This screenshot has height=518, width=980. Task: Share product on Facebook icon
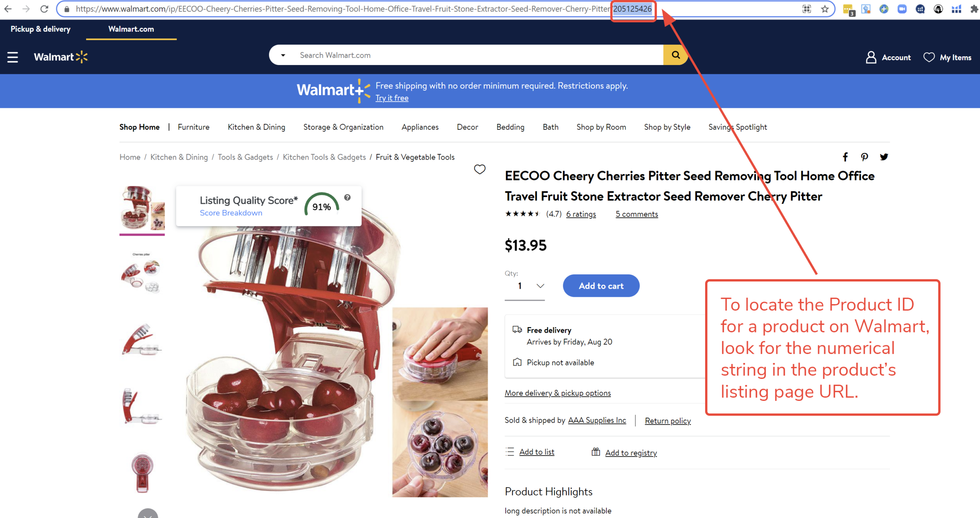tap(845, 157)
